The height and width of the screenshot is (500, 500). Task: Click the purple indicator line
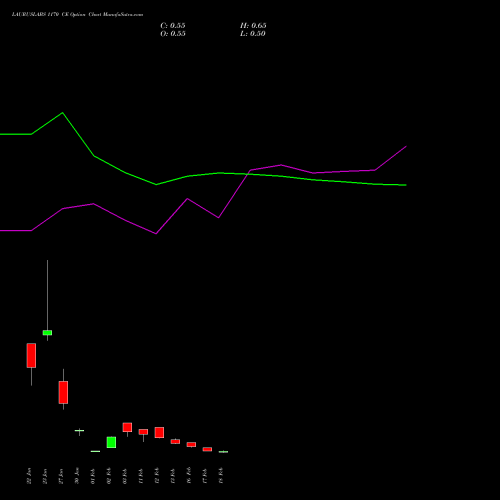218,217
